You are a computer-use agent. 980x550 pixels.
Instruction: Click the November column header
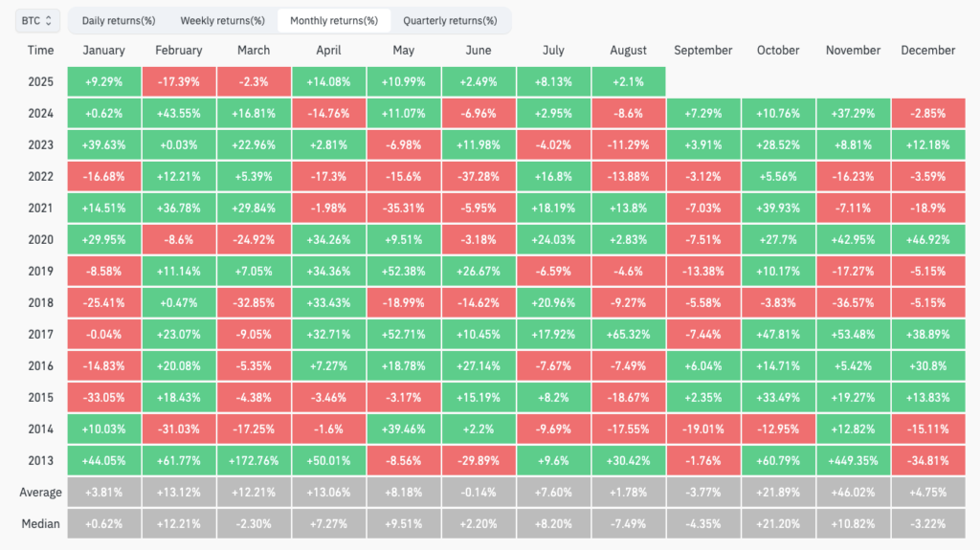click(x=853, y=50)
